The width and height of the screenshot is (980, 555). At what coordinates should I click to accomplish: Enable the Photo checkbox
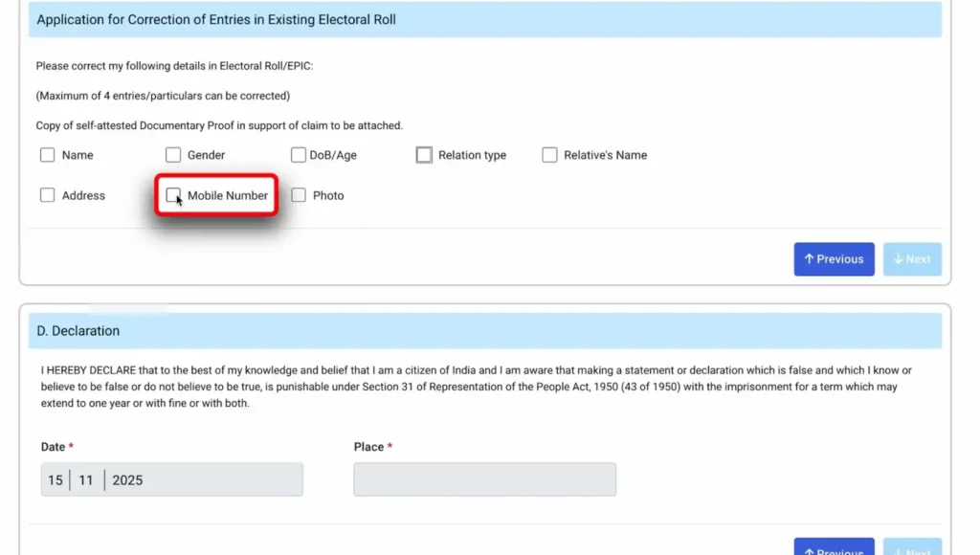(x=299, y=195)
